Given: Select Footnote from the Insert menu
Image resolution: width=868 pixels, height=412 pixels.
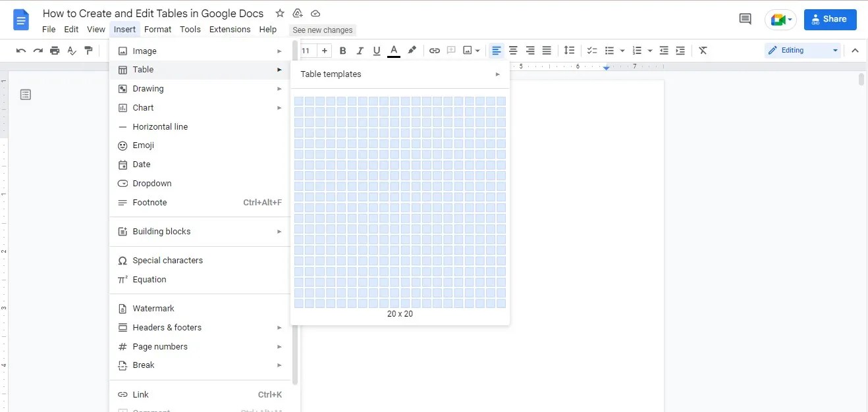Looking at the screenshot, I should tap(150, 202).
